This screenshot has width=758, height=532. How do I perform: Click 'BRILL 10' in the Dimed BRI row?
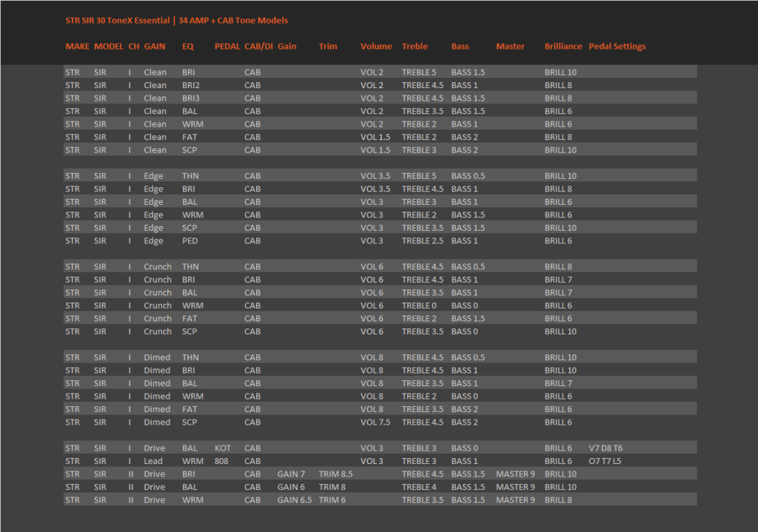click(x=560, y=371)
